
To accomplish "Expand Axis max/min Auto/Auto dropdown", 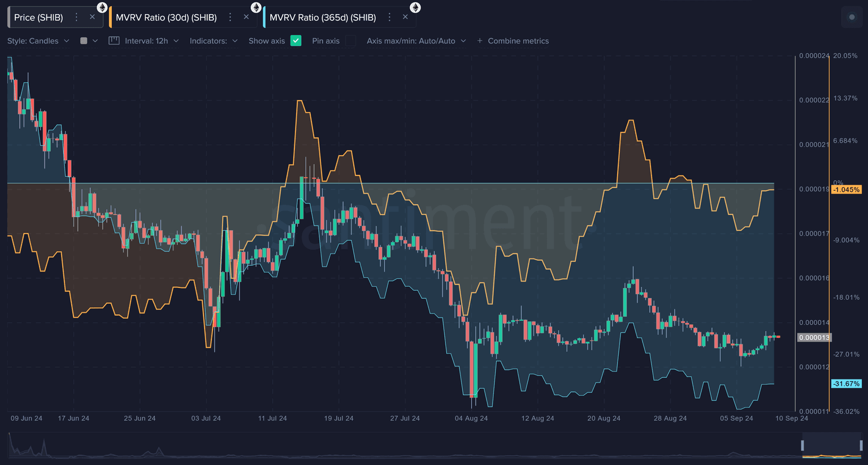I will [416, 41].
